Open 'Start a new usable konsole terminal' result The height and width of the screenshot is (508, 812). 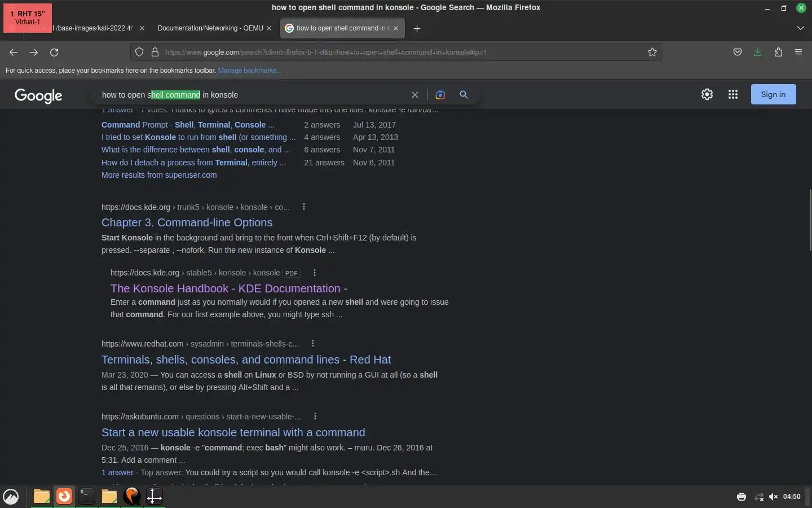tap(233, 432)
